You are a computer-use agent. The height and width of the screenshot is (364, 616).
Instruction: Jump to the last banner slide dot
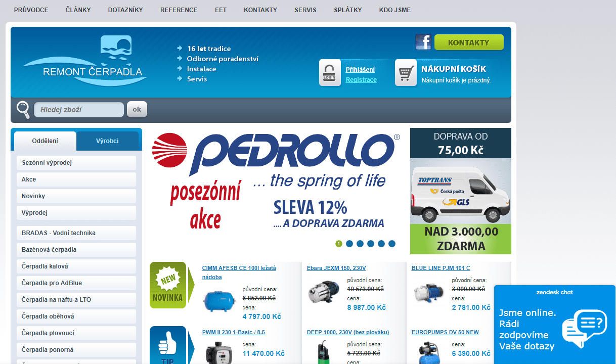(x=392, y=244)
